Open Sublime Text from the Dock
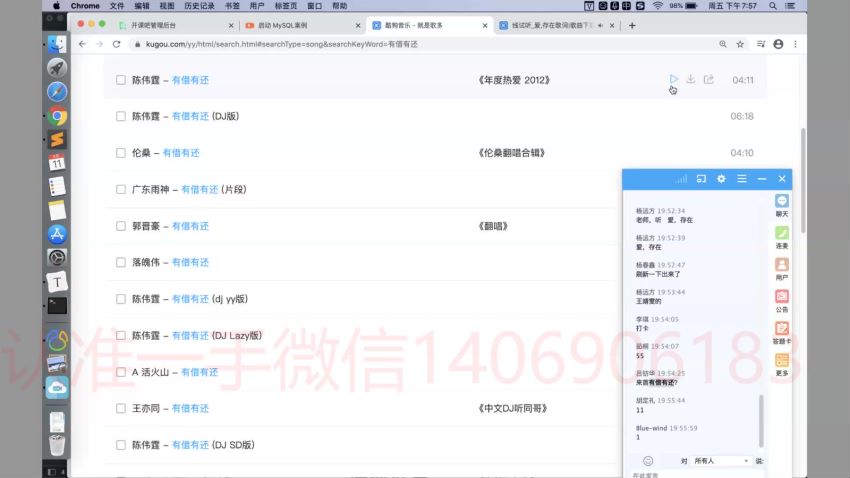The width and height of the screenshot is (850, 478). click(57, 139)
